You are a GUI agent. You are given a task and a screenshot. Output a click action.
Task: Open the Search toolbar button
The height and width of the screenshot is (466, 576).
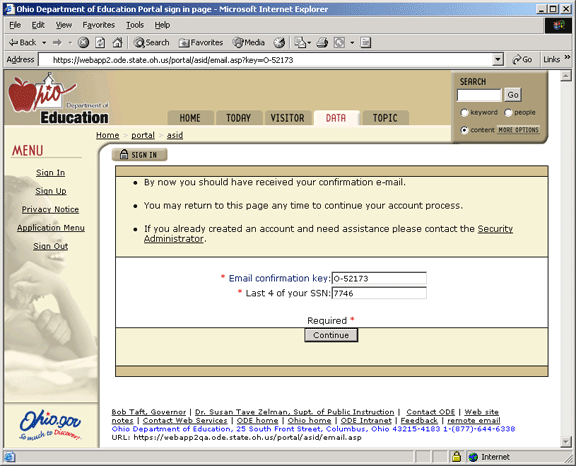point(151,43)
